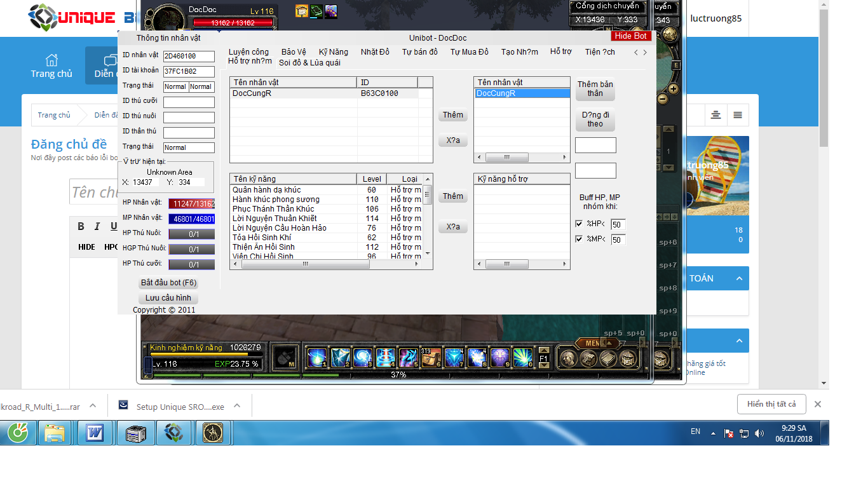Toggle the %MP< checkbox

tap(579, 239)
